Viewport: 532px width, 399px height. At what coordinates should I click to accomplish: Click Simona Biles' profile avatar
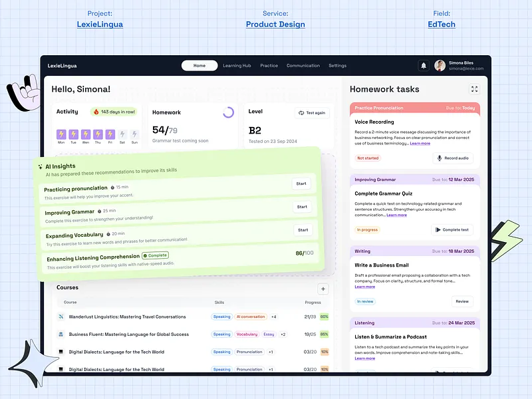click(x=439, y=65)
